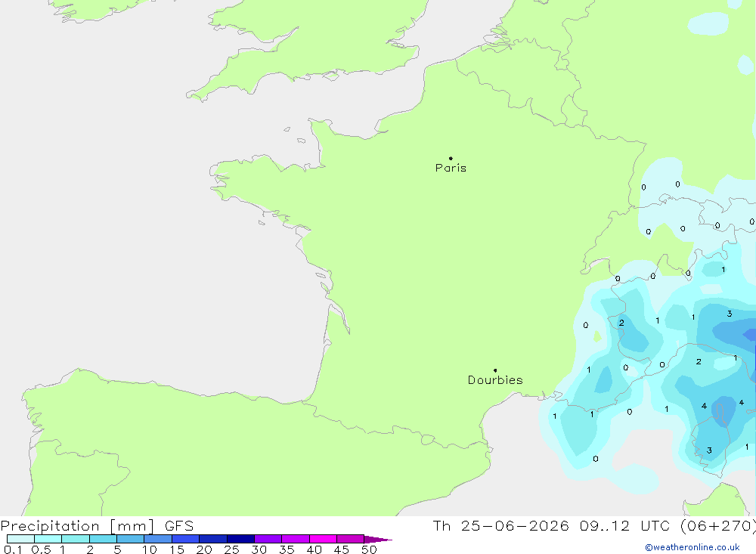The image size is (756, 554).
Task: Pick the 1–2 mm legend swatch
Action: [75, 539]
